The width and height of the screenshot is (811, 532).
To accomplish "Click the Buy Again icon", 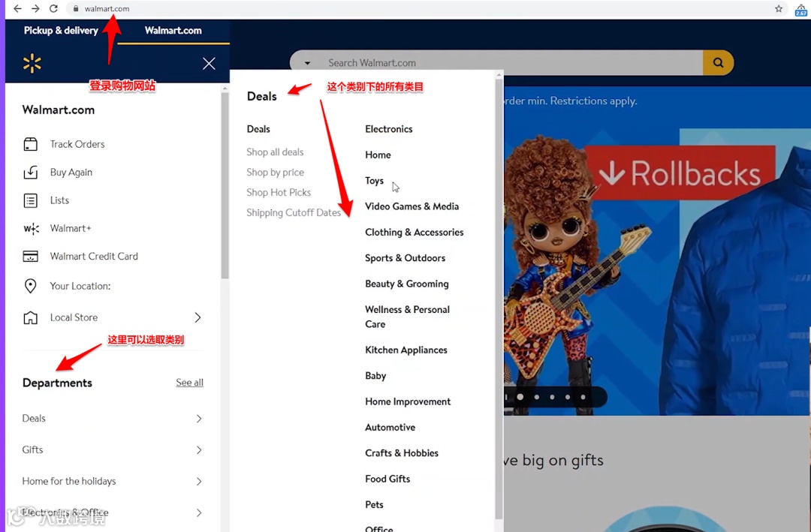I will click(31, 172).
